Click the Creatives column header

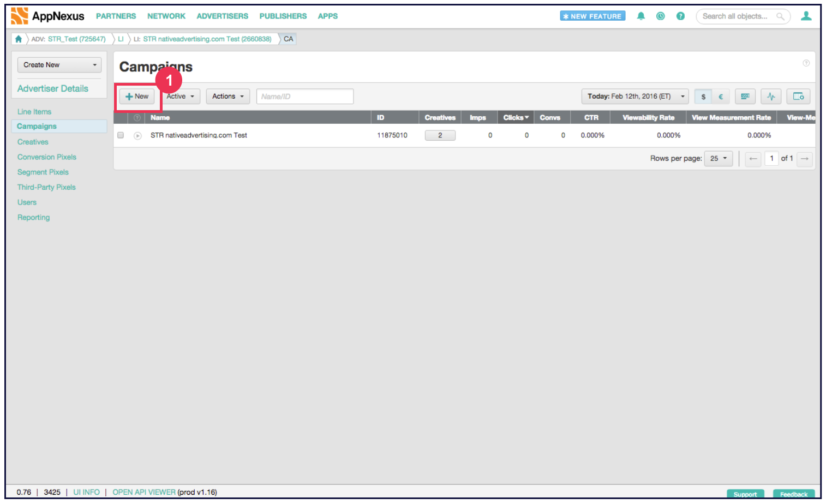tap(440, 117)
